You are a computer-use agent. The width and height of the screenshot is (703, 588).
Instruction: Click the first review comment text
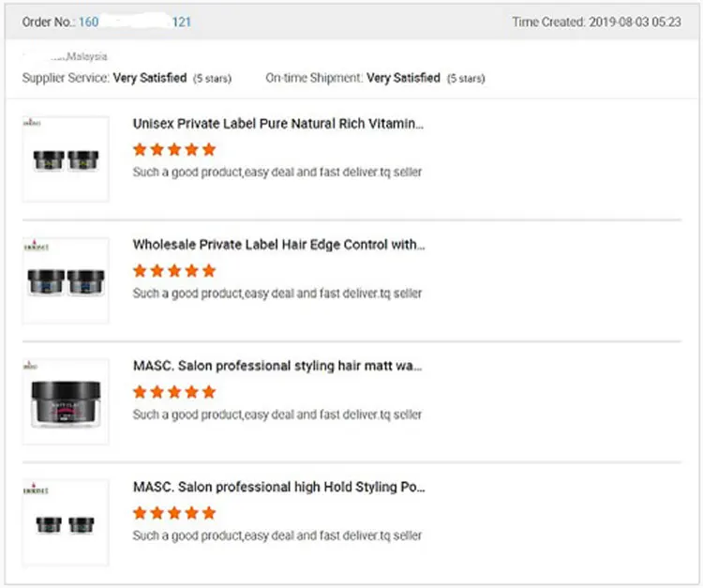277,173
